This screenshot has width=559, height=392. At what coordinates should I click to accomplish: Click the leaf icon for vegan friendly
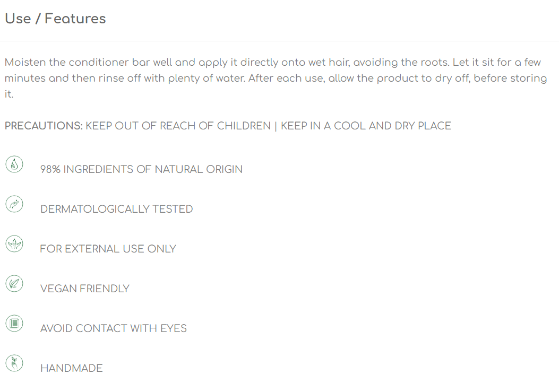[14, 284]
